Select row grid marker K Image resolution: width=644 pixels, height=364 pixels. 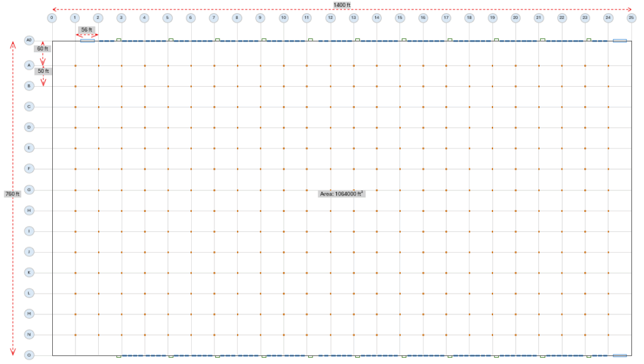point(28,272)
